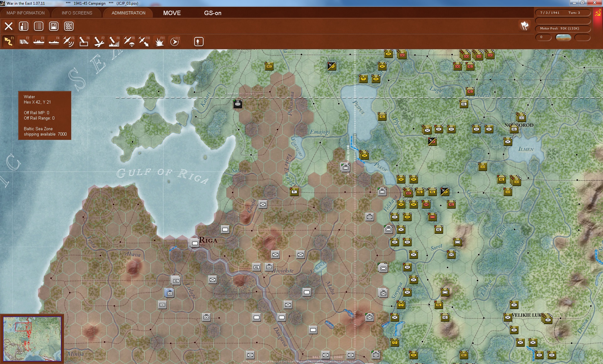Select the grey unit counter on Riga
This screenshot has height=364, width=603.
pyautogui.click(x=195, y=243)
